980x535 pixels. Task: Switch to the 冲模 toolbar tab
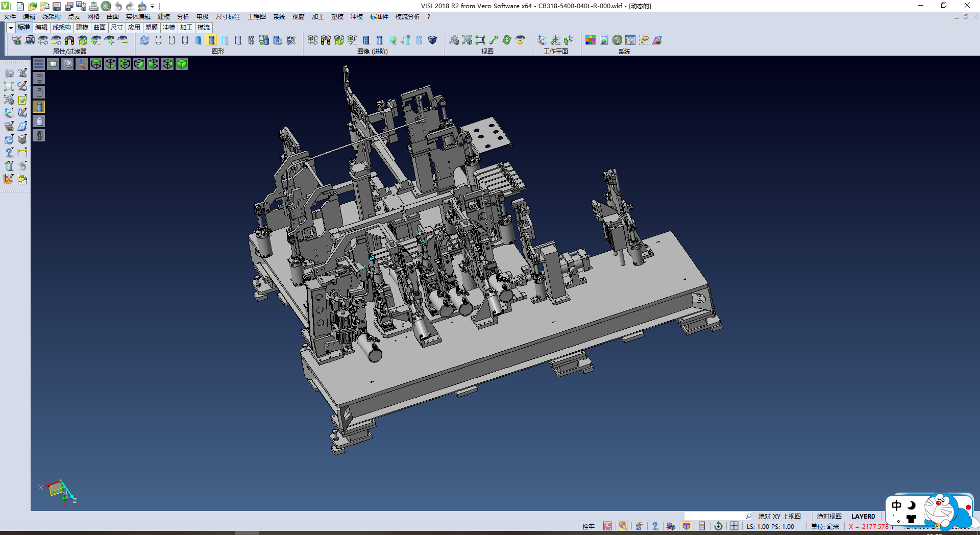169,28
